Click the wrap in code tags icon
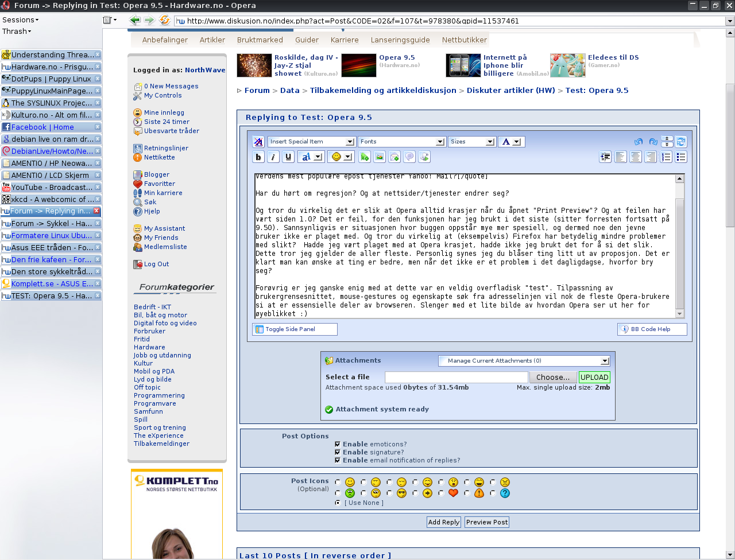The height and width of the screenshot is (560, 735). tap(424, 157)
